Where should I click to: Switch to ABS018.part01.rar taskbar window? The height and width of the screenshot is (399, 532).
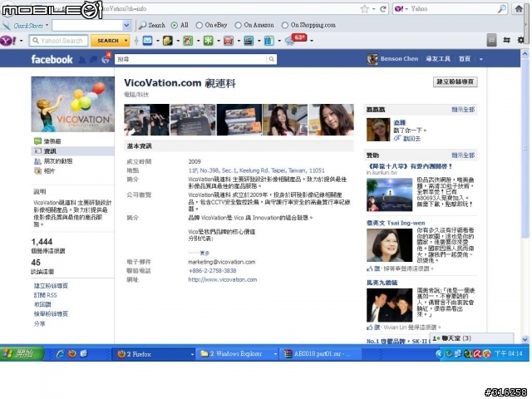[x=321, y=354]
